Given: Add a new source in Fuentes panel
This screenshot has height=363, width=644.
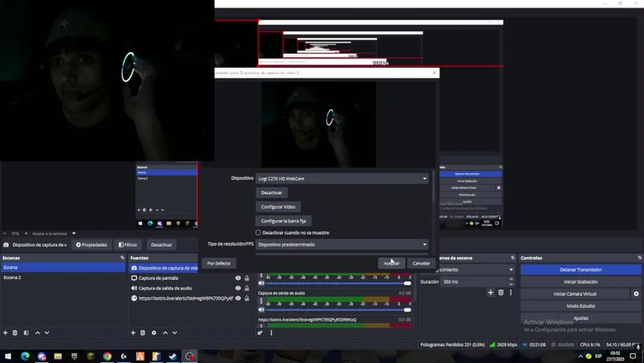Looking at the screenshot, I should click(133, 333).
